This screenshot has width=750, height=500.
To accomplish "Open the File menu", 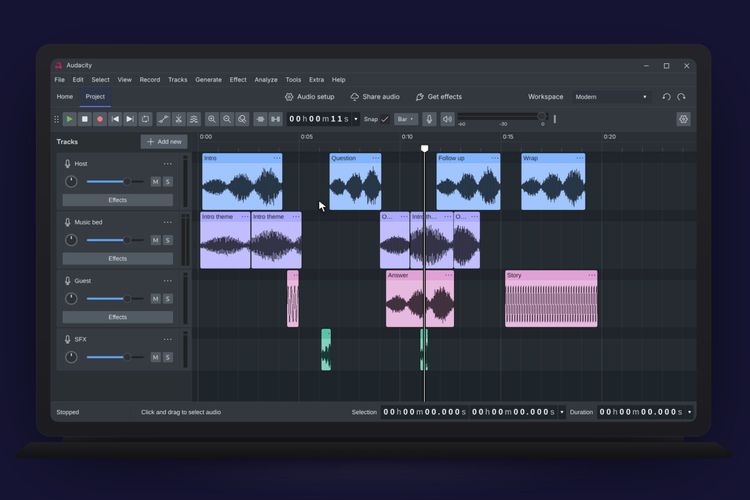I will click(59, 80).
